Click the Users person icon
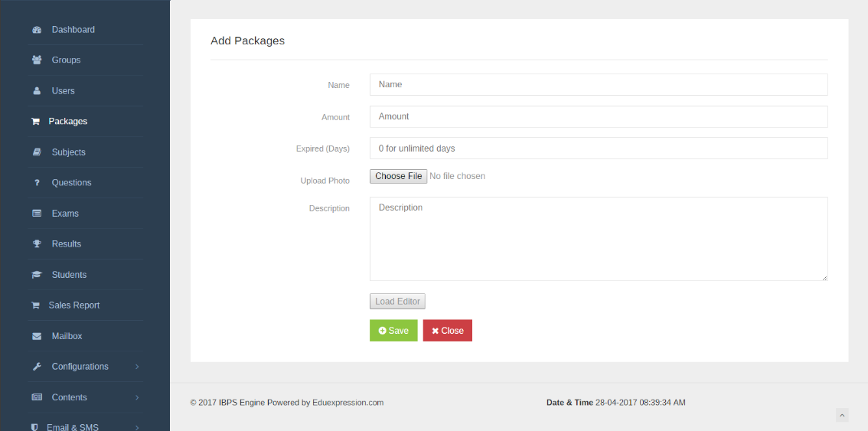 37,91
